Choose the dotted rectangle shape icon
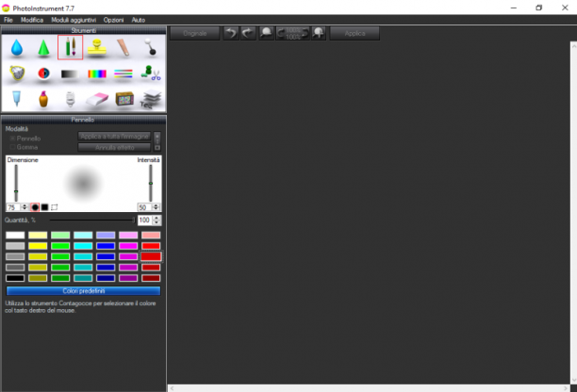 (54, 207)
